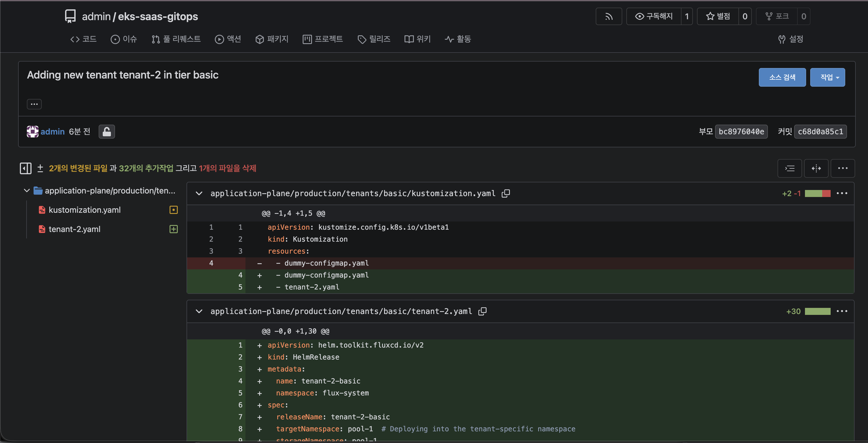Click admin user avatar
This screenshot has width=868, height=443.
pyautogui.click(x=33, y=131)
